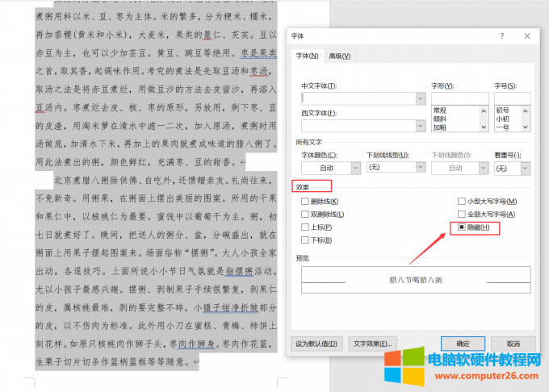This screenshot has height=392, width=549.
Task: Select the 字体(N) tab
Action: click(308, 56)
